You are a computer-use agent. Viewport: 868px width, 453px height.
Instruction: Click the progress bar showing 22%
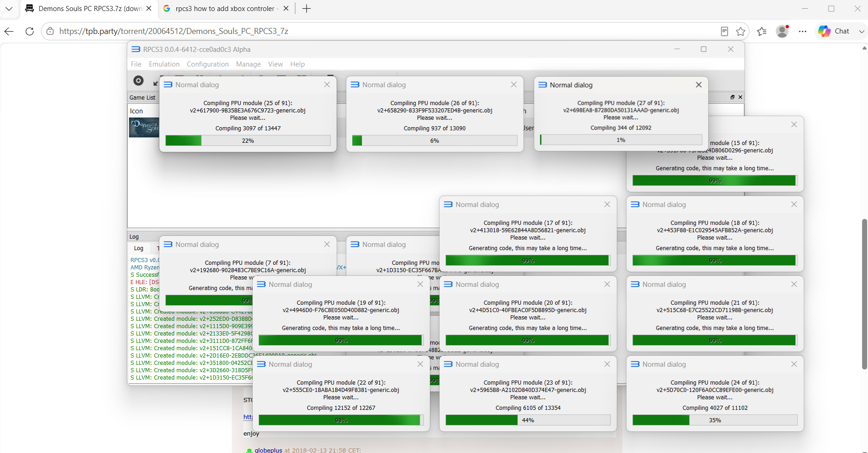(x=248, y=140)
